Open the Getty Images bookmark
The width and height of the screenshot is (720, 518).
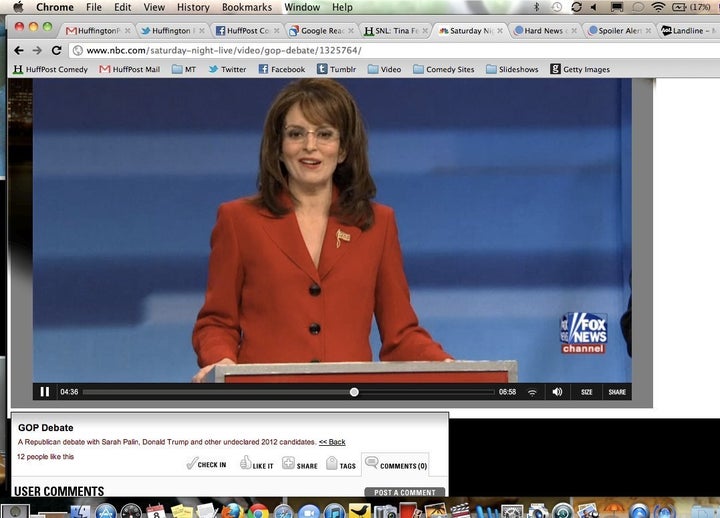[580, 69]
